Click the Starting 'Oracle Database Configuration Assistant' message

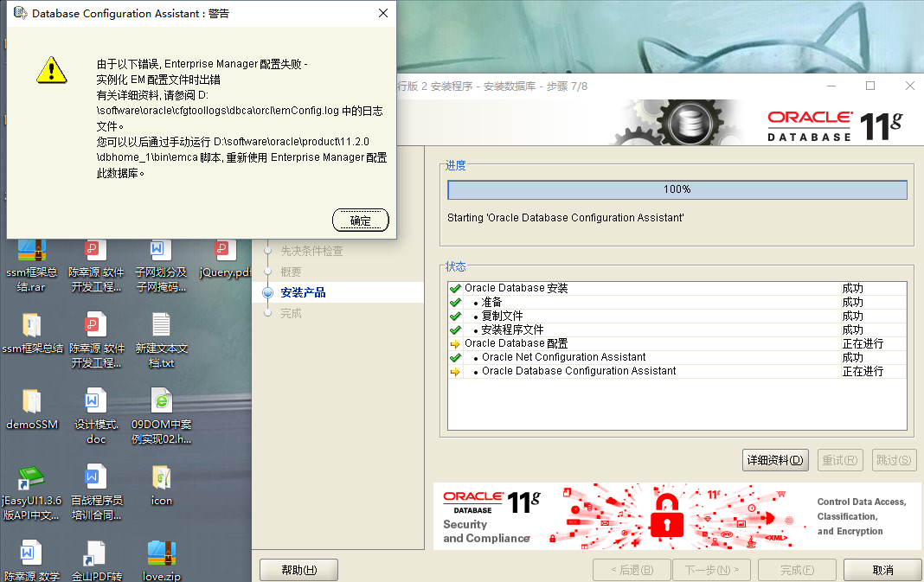click(566, 218)
